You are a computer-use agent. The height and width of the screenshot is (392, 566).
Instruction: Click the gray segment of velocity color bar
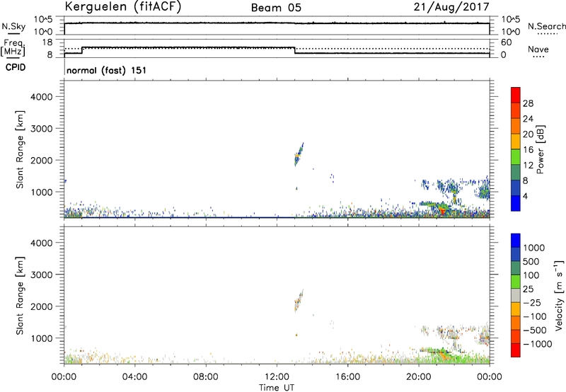pyautogui.click(x=516, y=295)
